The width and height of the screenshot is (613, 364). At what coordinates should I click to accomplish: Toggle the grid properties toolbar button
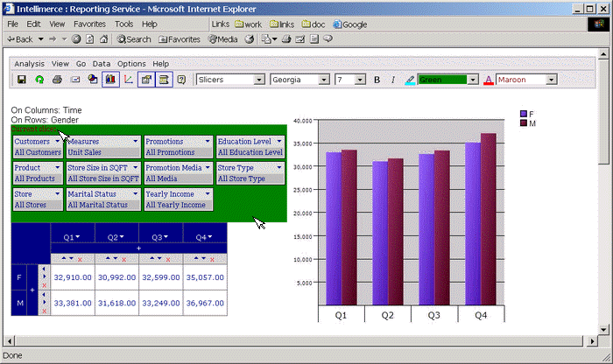146,80
